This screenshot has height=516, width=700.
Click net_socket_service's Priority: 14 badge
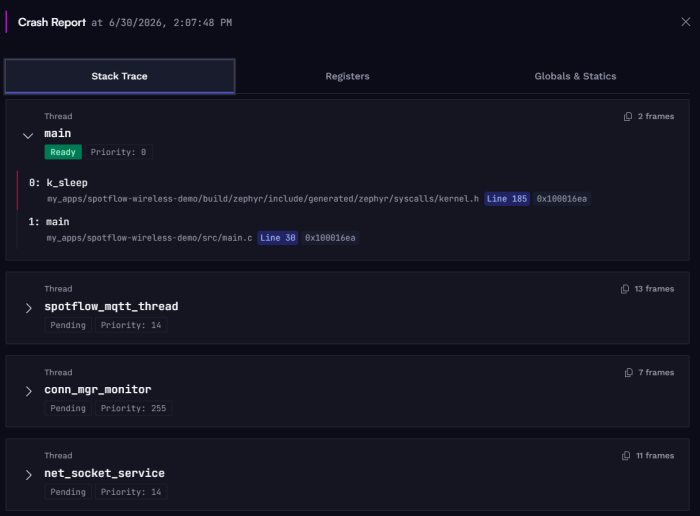click(x=131, y=492)
